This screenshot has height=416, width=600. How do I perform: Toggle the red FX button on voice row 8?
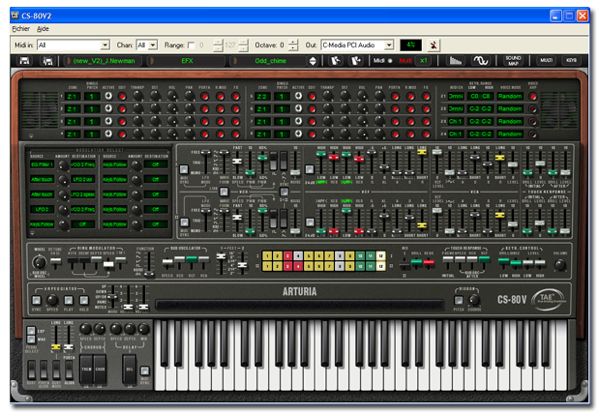[x=426, y=134]
